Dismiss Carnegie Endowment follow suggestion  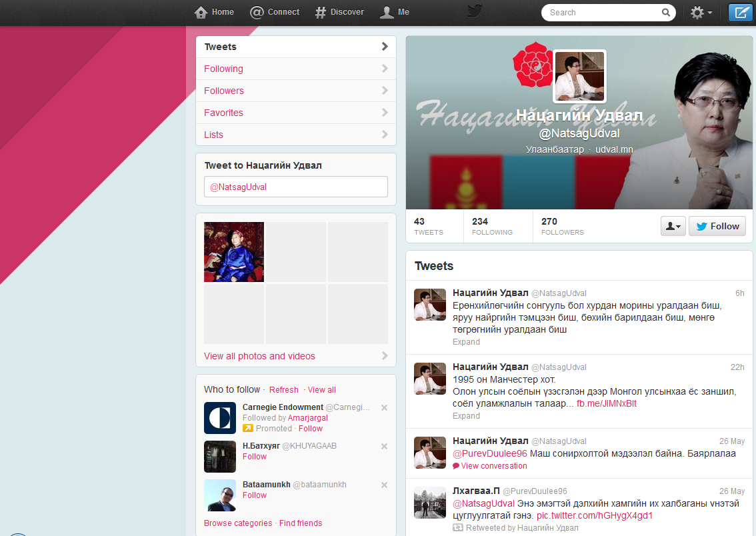coord(384,407)
